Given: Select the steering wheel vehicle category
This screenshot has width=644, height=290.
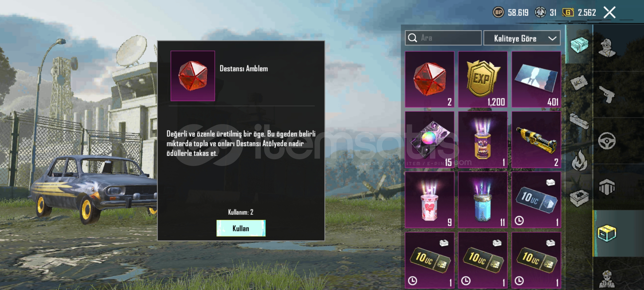Looking at the screenshot, I should 607,141.
